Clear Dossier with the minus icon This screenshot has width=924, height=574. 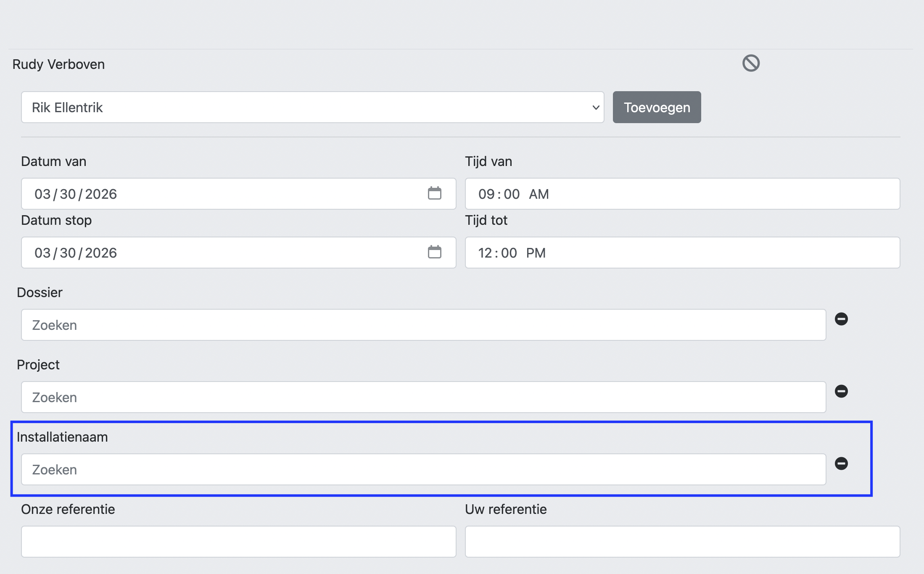tap(841, 319)
